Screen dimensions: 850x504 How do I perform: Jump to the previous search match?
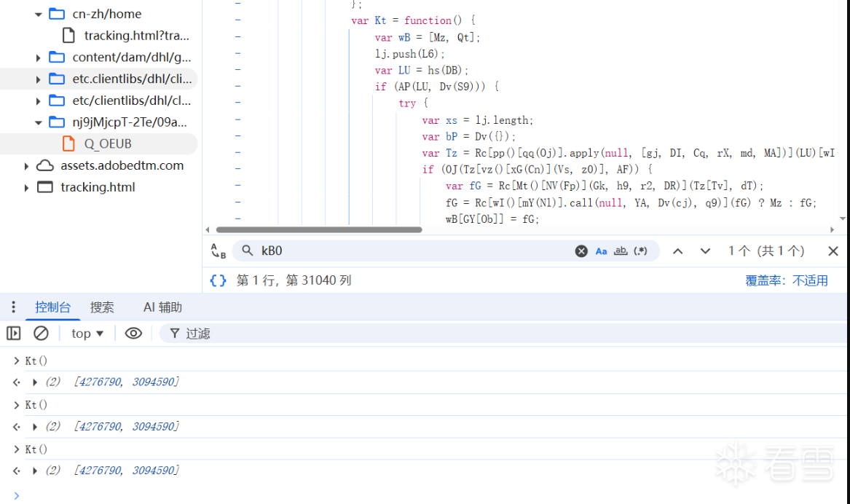click(677, 251)
